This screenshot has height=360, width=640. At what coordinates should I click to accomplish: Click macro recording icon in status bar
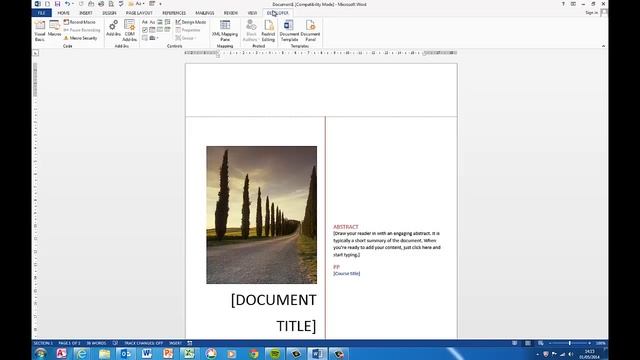point(190,343)
